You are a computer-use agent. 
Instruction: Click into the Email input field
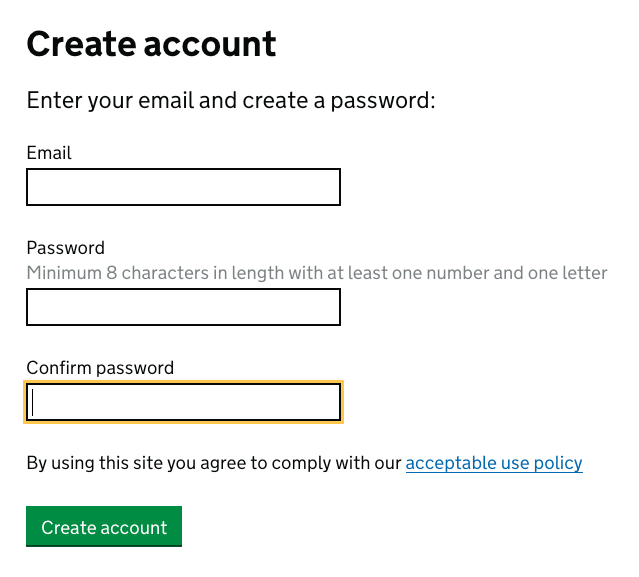[183, 187]
